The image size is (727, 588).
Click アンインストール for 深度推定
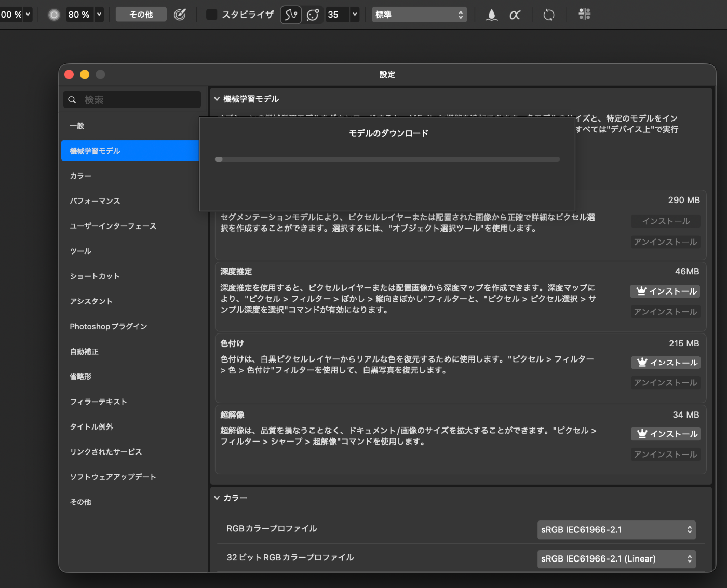coord(666,312)
